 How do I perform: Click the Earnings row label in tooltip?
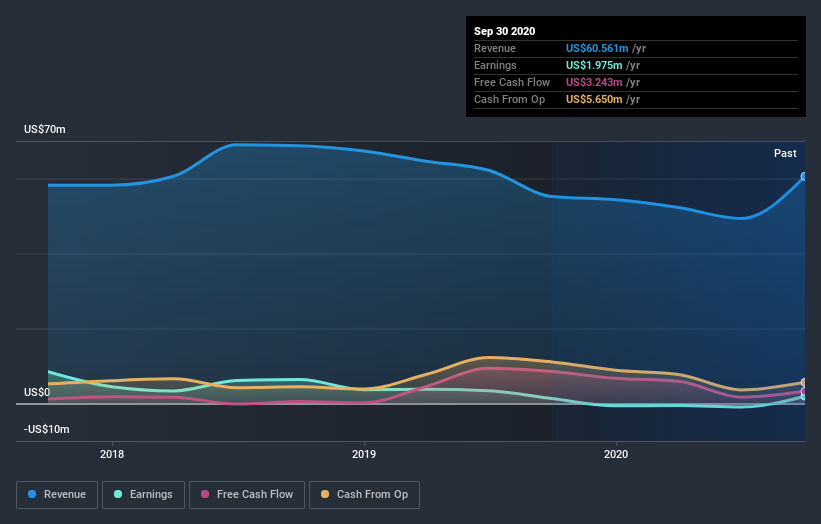(x=495, y=65)
